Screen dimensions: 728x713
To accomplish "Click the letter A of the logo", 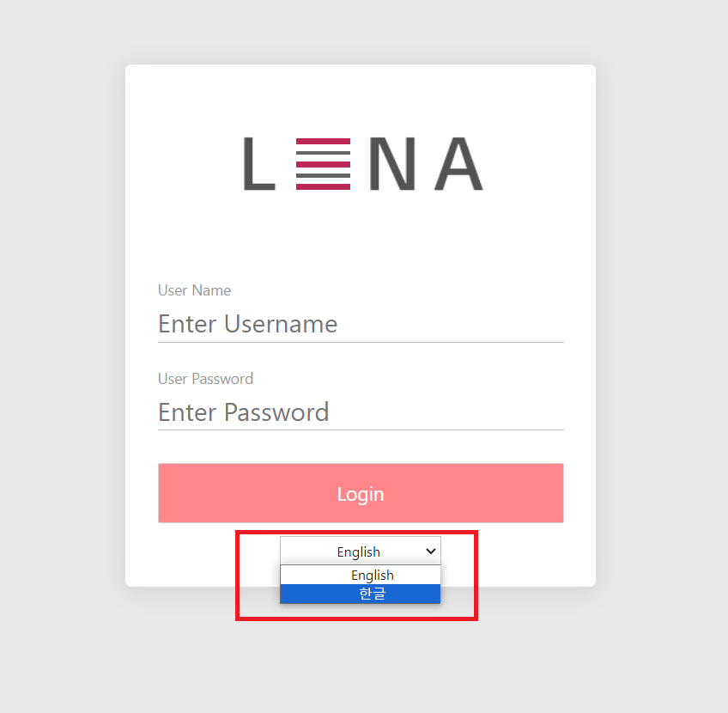I will [458, 163].
